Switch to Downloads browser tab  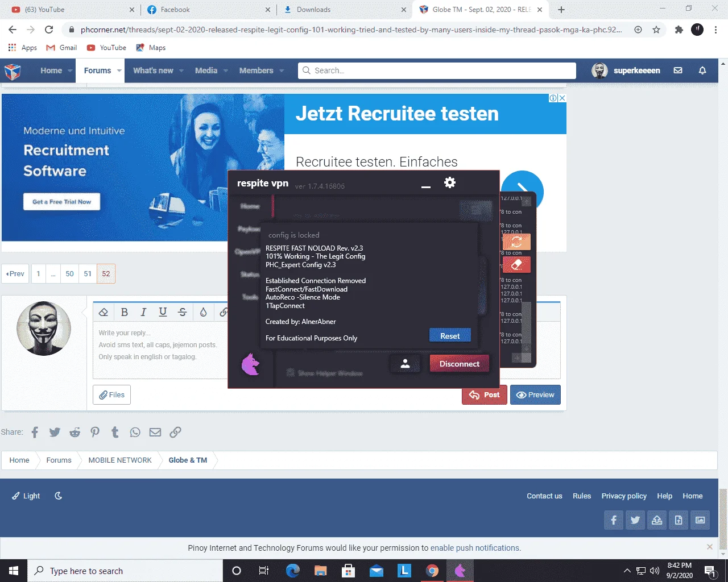pos(344,10)
